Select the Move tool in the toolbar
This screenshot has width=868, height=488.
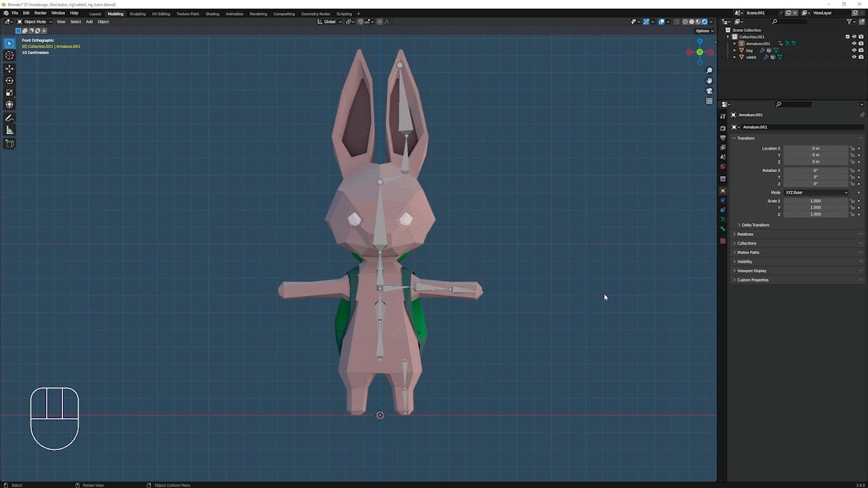tap(9, 69)
